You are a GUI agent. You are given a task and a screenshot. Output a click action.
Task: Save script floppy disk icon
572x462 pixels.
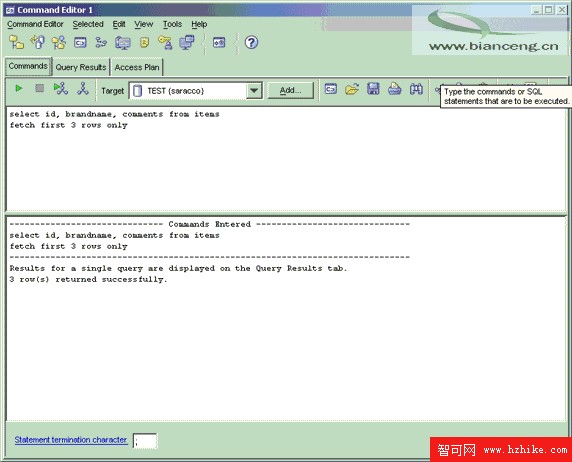(373, 89)
